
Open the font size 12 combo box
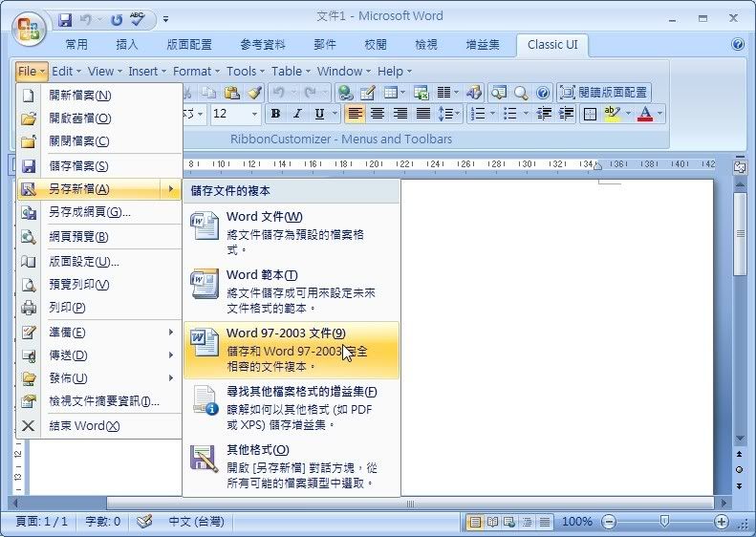235,114
